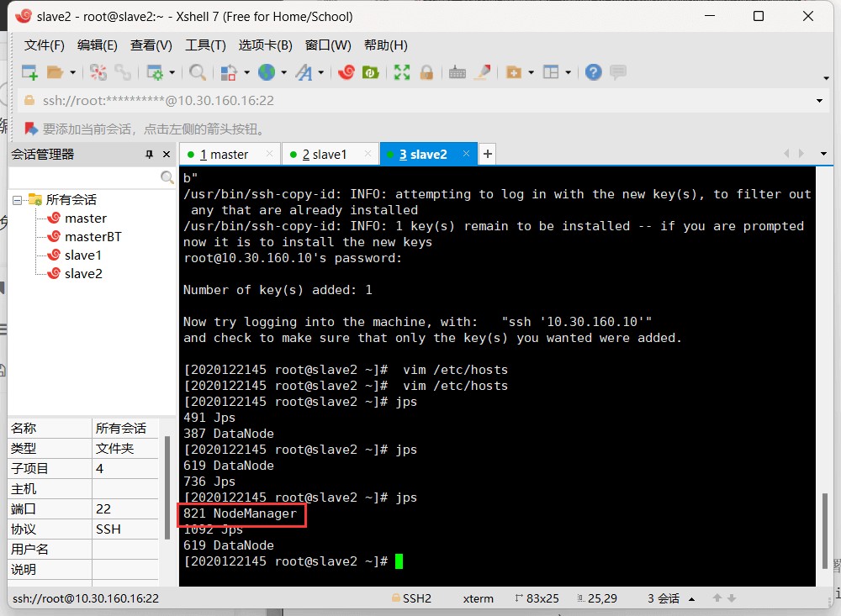Screen dimensions: 841x616
Task: Add a new tab with plus button
Action: pyautogui.click(x=487, y=154)
